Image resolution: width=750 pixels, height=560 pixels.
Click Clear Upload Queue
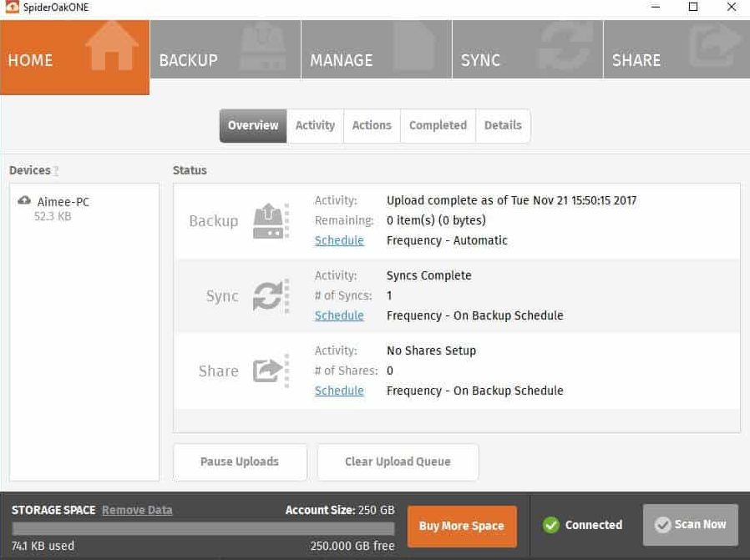(398, 462)
